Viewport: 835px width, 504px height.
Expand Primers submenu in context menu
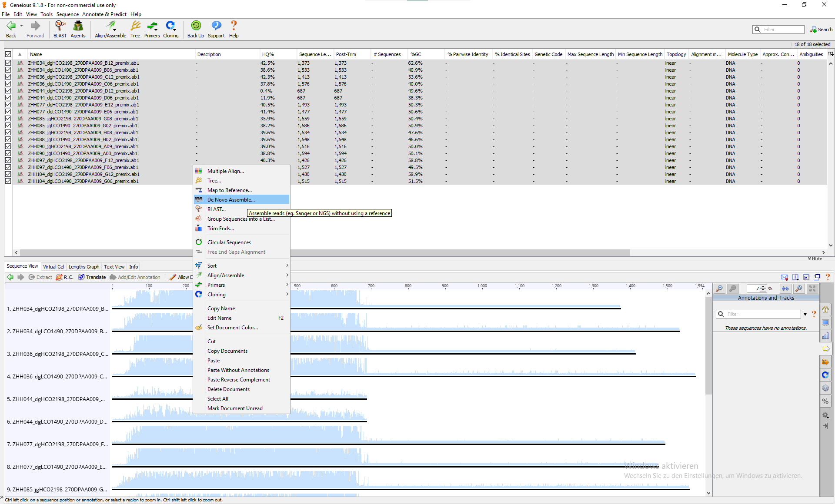click(x=241, y=285)
